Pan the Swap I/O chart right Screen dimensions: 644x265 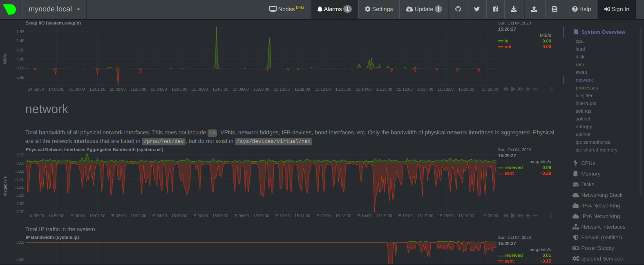point(521,89)
